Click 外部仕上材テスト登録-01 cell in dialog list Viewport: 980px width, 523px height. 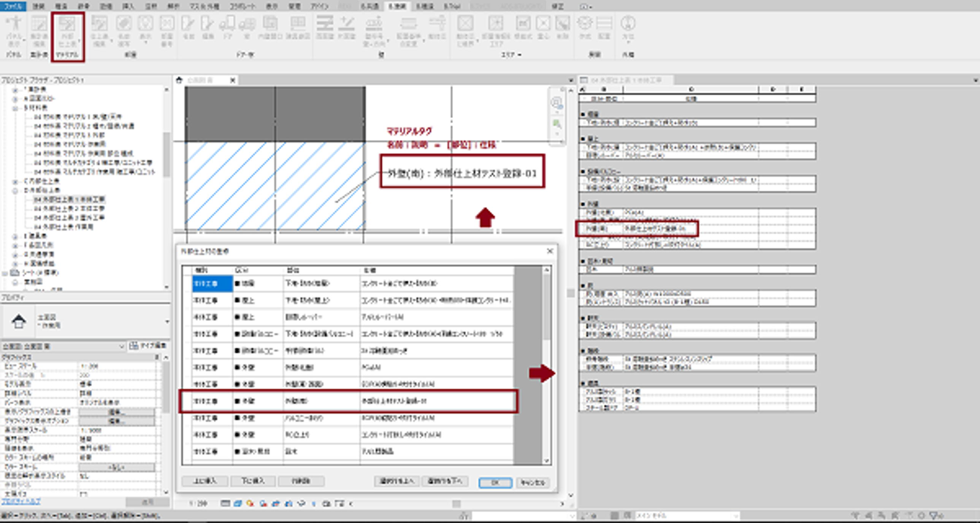(x=436, y=401)
